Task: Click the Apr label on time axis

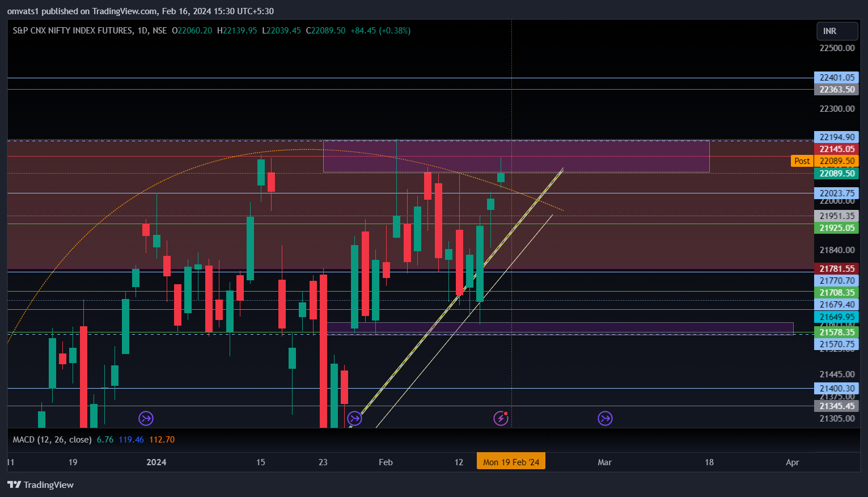Action: pos(793,462)
